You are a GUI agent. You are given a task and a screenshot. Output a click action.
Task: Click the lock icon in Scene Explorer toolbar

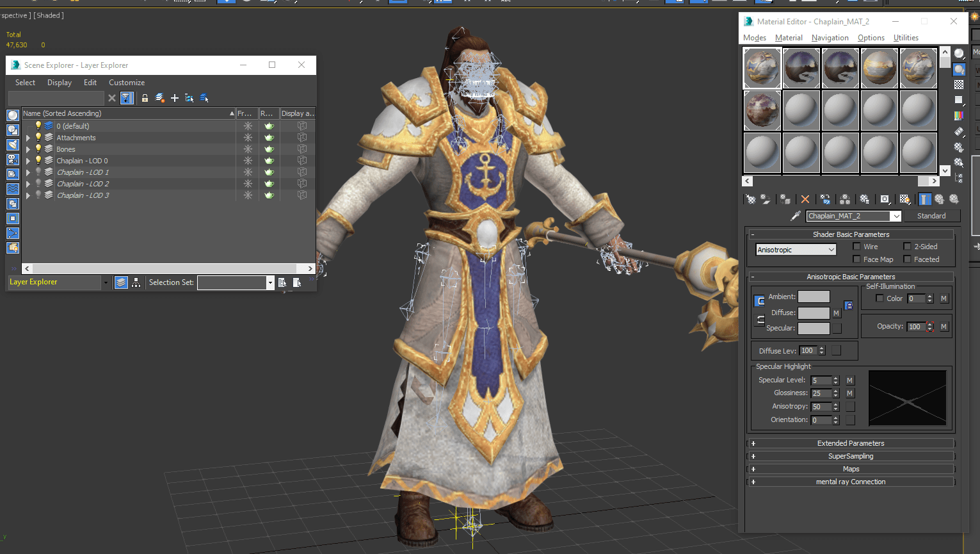[145, 98]
